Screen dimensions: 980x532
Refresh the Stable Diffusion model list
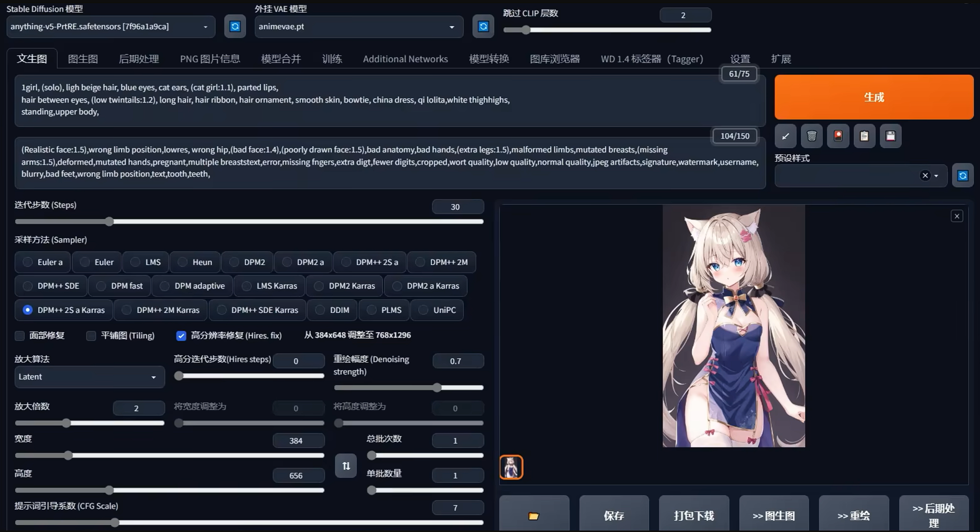235,26
